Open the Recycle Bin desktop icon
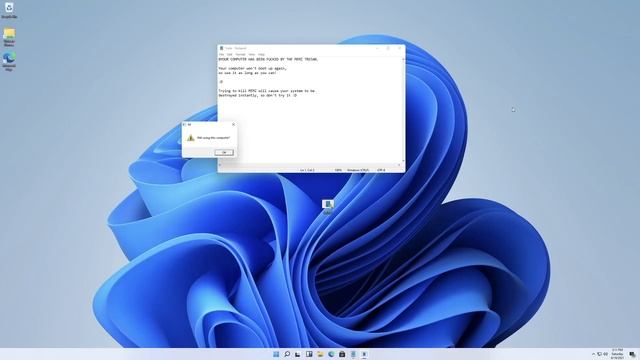This screenshot has width=640, height=360. [x=9, y=10]
